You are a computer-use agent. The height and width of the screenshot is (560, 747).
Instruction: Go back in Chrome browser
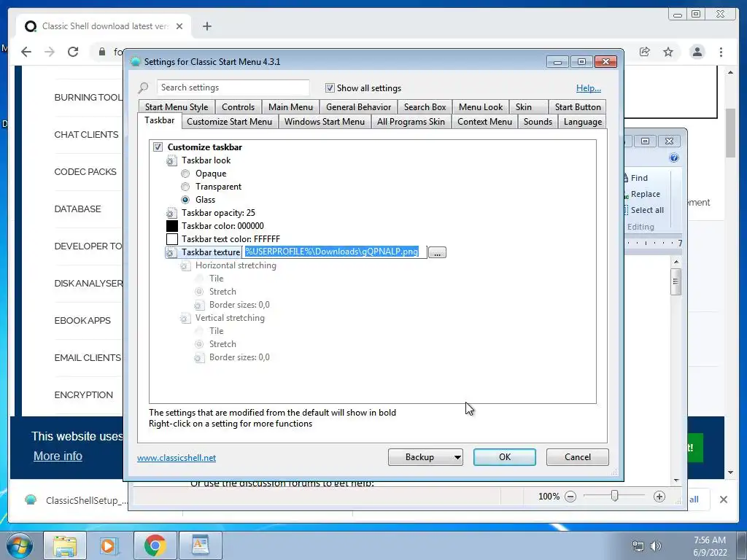point(26,52)
